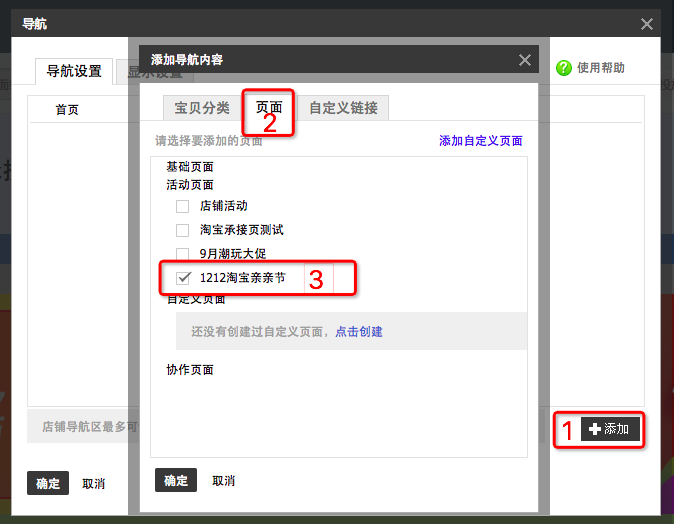674x524 pixels.
Task: Click the 淘宝承接页测试 label text
Action: point(242,230)
